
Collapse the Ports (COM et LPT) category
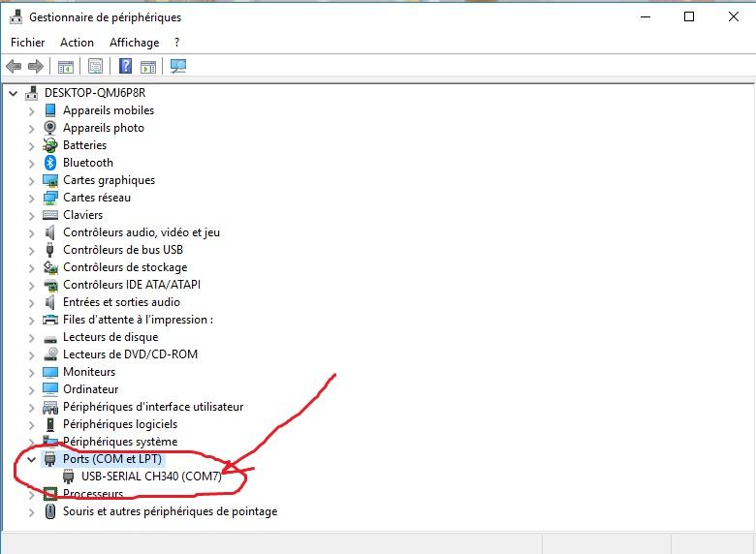[x=32, y=460]
